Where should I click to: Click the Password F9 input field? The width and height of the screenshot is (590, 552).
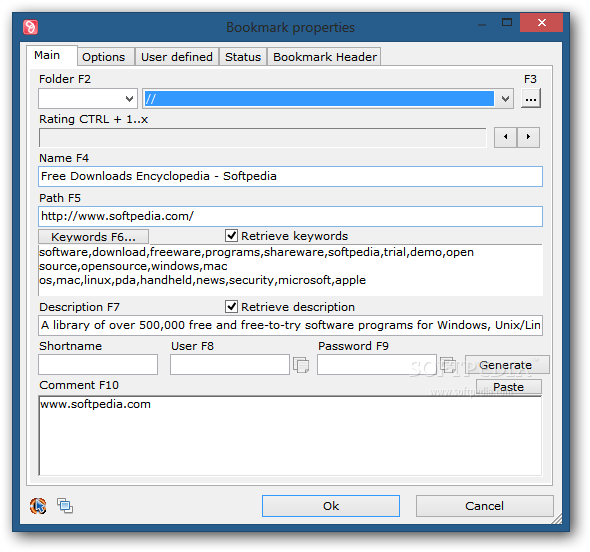(377, 364)
